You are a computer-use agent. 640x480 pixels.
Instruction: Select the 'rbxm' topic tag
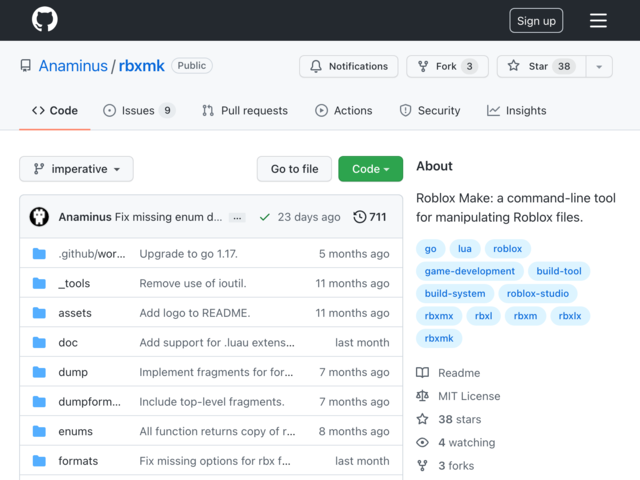(x=525, y=316)
